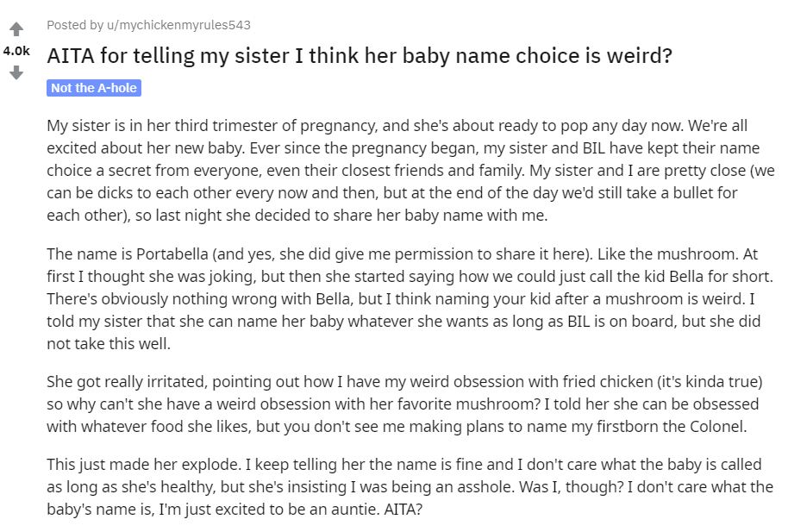Image resolution: width=788 pixels, height=532 pixels.
Task: Click the paragraph beginning 'This just made her explode'
Action: coord(410,487)
